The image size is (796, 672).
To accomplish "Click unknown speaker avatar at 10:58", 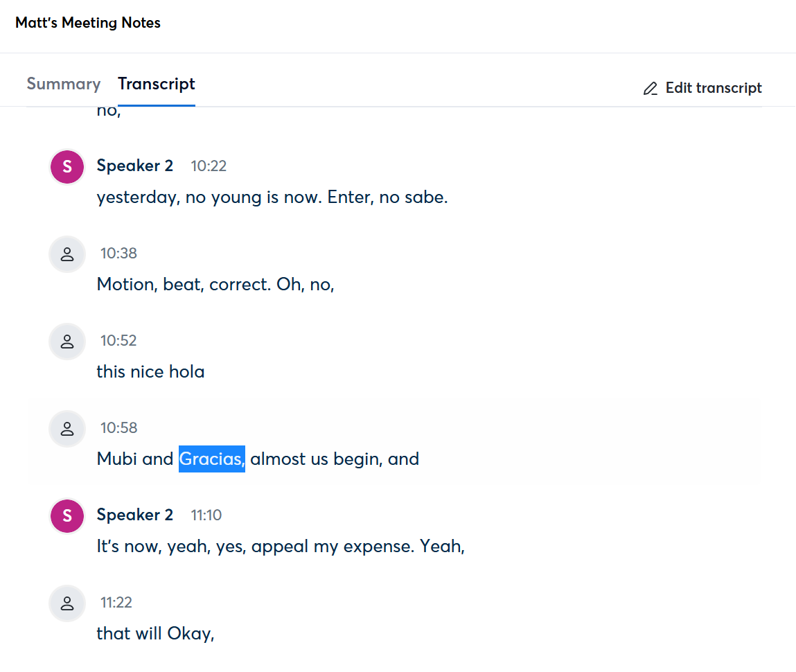I will point(67,428).
